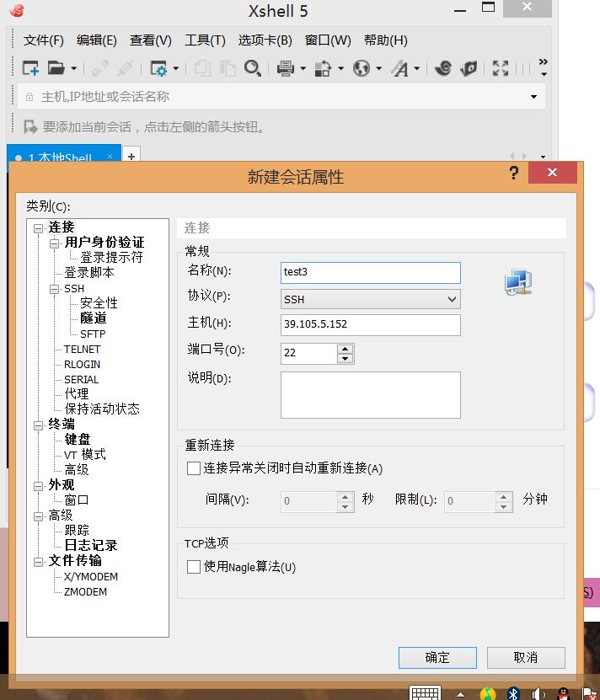This screenshot has width=600, height=700.
Task: Open the 工具(T) menu
Action: click(205, 40)
